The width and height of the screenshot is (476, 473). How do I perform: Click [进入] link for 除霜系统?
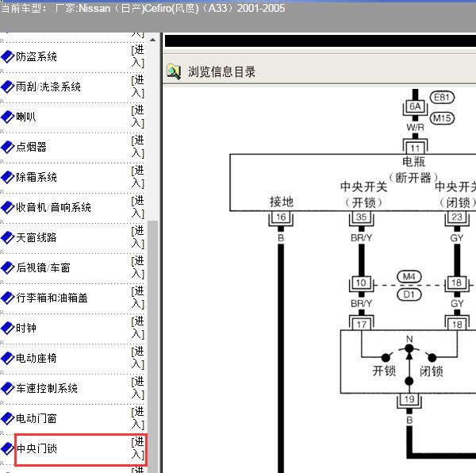138,177
